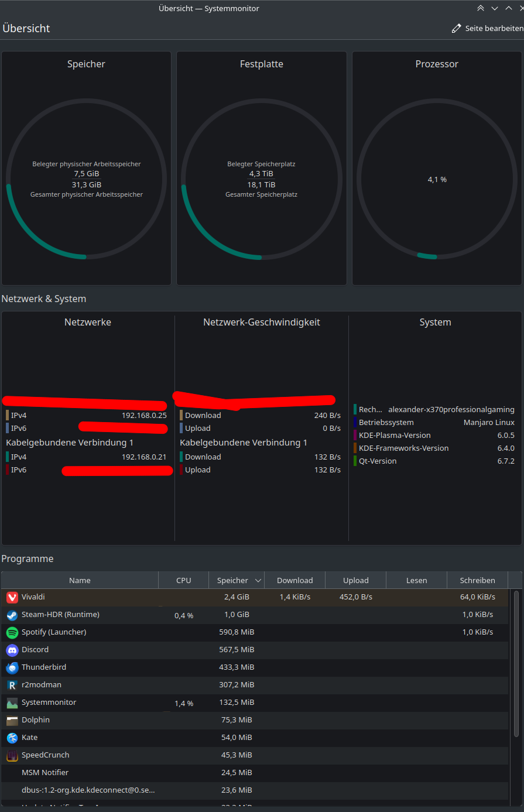Click the Festplatte disk usage ring chart
Screen dimensions: 524x812
262,179
